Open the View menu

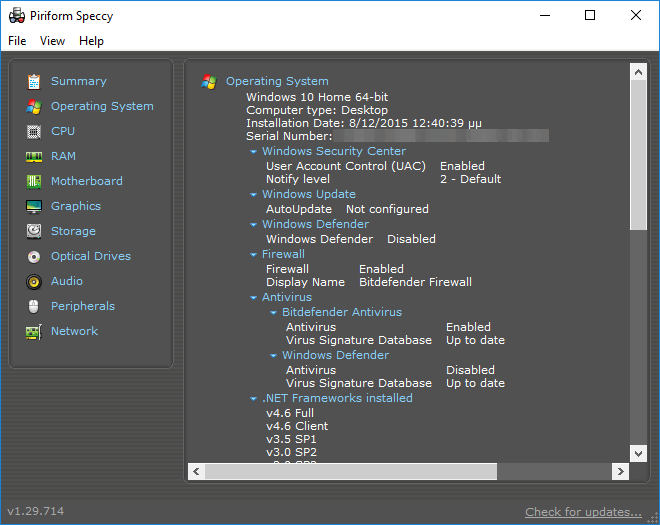click(x=52, y=41)
